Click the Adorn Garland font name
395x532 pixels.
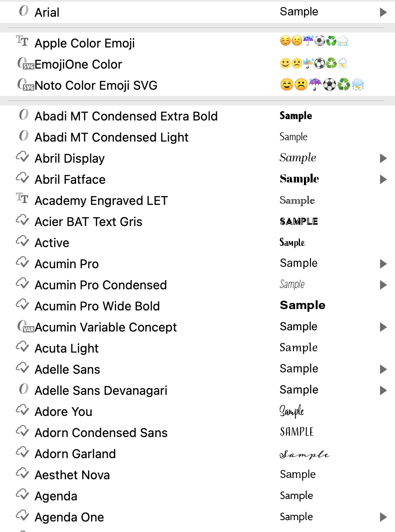(x=75, y=454)
